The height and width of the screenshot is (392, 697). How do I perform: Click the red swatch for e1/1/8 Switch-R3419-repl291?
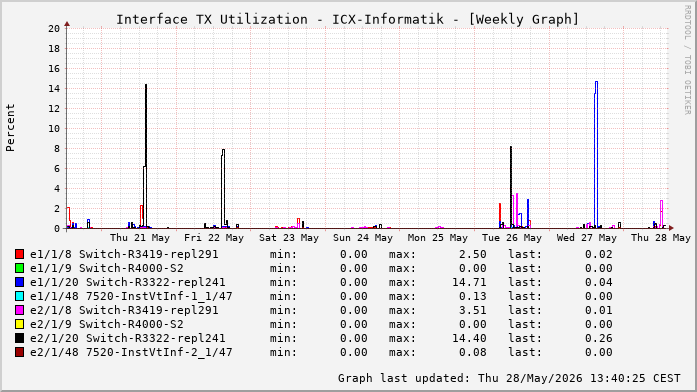click(19, 254)
